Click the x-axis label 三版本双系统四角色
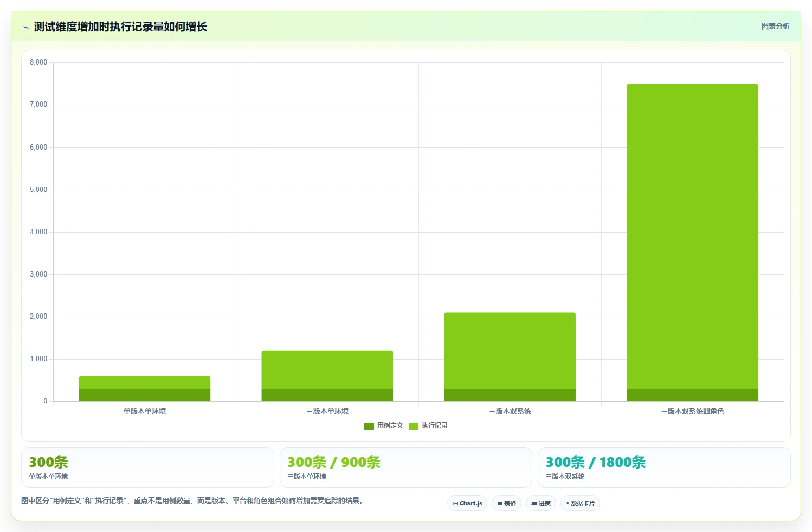812x532 pixels. pyautogui.click(x=692, y=411)
